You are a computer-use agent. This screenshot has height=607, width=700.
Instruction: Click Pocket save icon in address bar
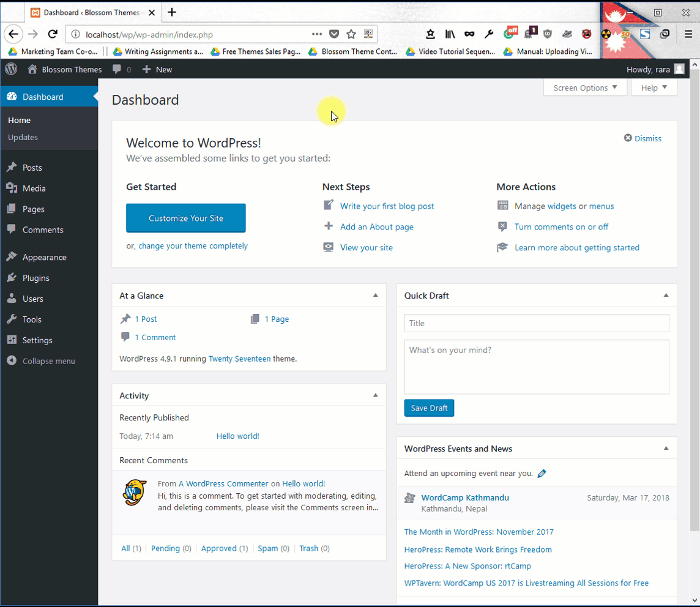334,34
